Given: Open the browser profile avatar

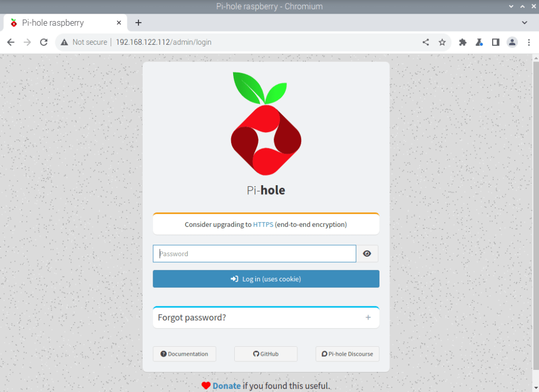Looking at the screenshot, I should coord(512,42).
